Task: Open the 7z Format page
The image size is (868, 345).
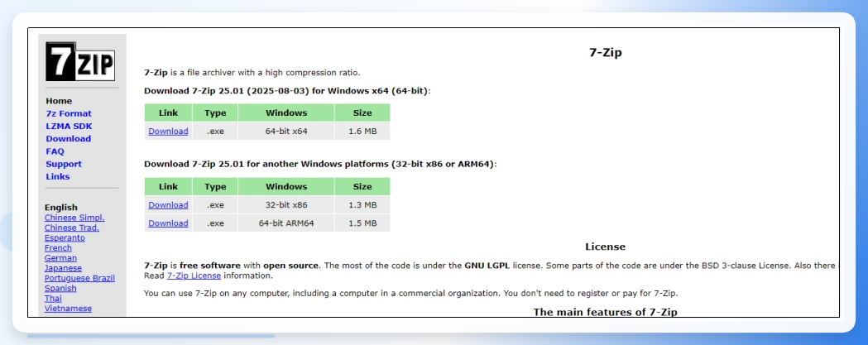Action: point(69,113)
